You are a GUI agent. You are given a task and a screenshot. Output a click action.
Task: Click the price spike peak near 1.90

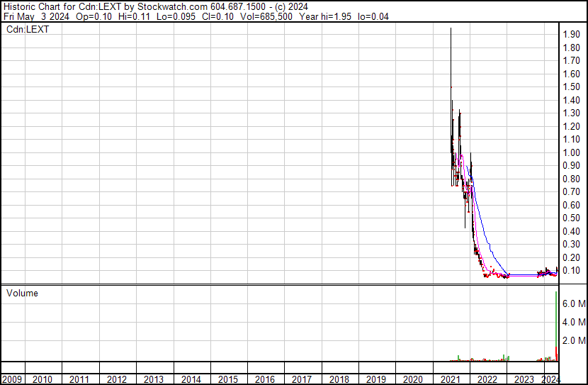[x=451, y=30]
